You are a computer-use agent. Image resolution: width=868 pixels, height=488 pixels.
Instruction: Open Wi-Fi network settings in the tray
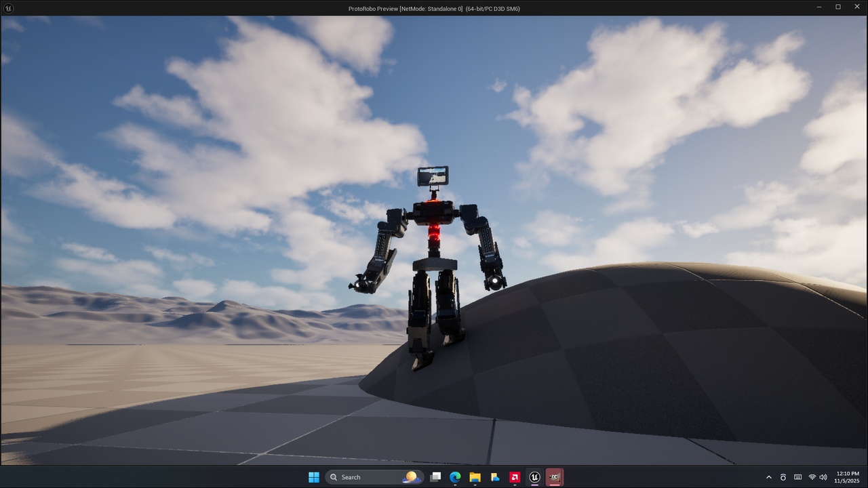[x=812, y=477]
